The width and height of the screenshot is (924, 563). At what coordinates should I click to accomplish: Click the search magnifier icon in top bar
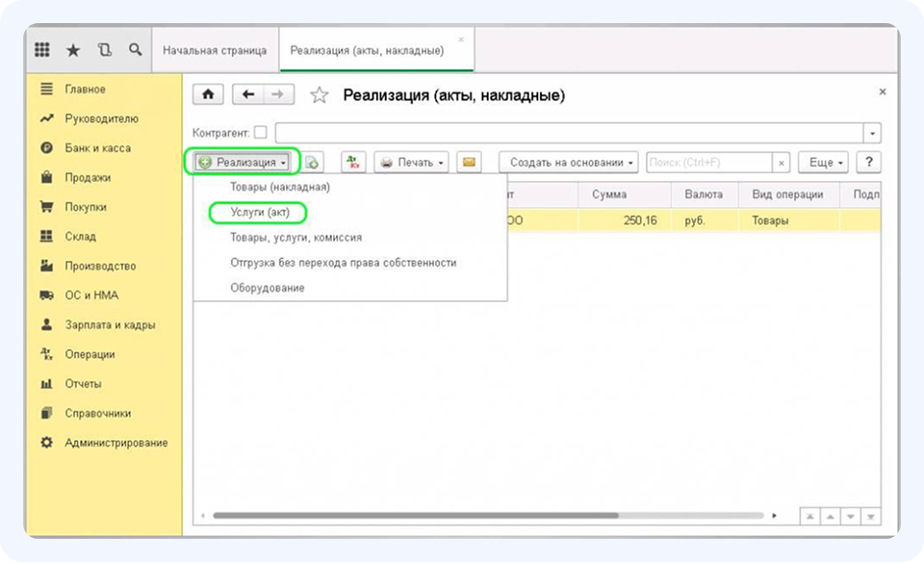[x=135, y=49]
